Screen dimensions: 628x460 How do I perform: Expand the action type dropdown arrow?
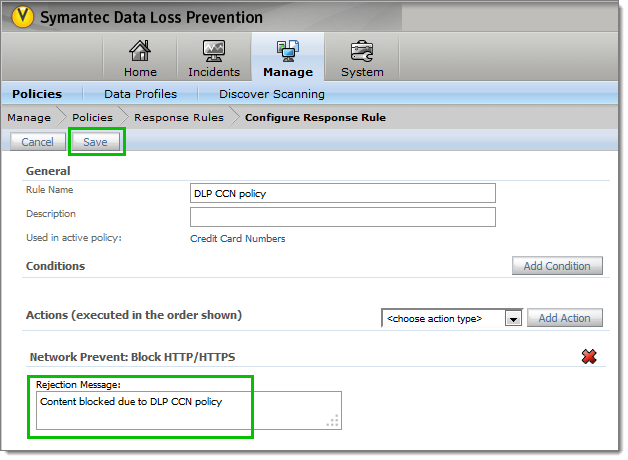click(x=513, y=318)
